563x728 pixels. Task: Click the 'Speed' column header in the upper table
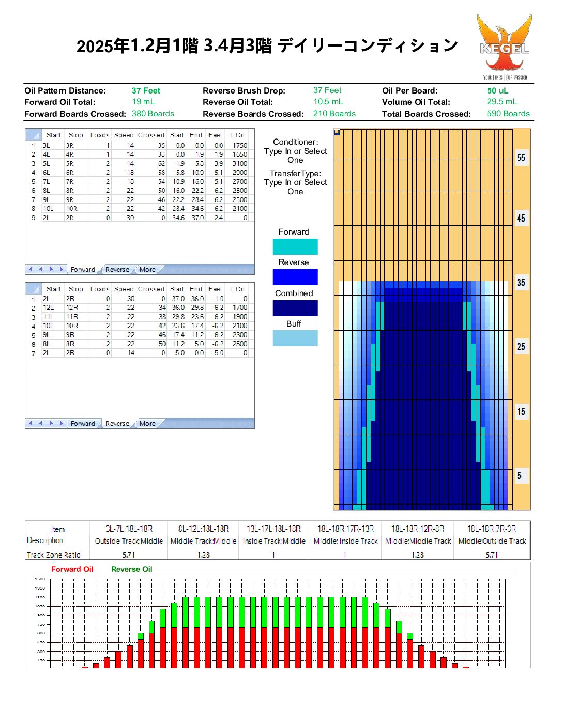[x=124, y=135]
